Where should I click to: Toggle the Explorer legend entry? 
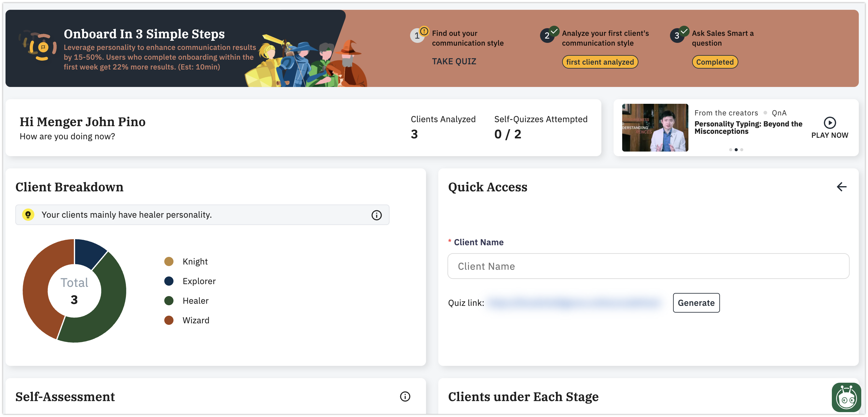pyautogui.click(x=199, y=281)
